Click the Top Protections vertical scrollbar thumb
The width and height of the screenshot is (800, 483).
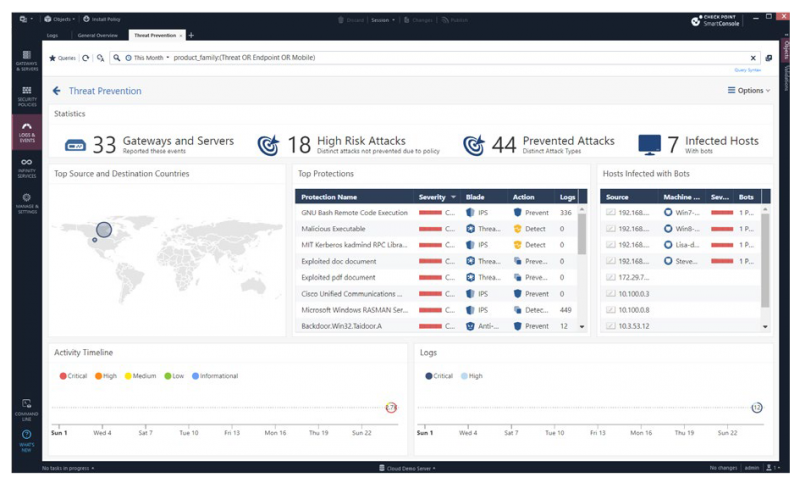[x=582, y=234]
